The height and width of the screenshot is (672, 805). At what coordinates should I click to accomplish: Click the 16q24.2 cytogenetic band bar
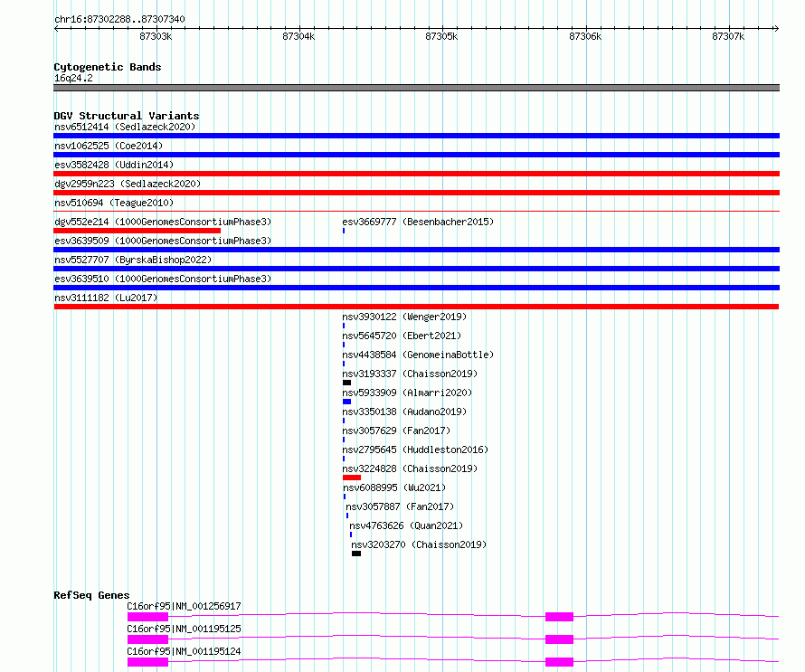tap(416, 88)
